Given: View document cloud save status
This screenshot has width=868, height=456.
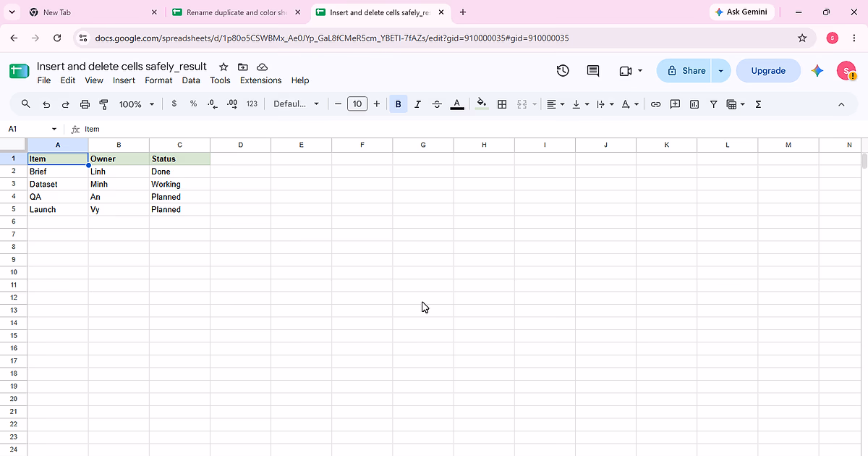Looking at the screenshot, I should pyautogui.click(x=262, y=67).
